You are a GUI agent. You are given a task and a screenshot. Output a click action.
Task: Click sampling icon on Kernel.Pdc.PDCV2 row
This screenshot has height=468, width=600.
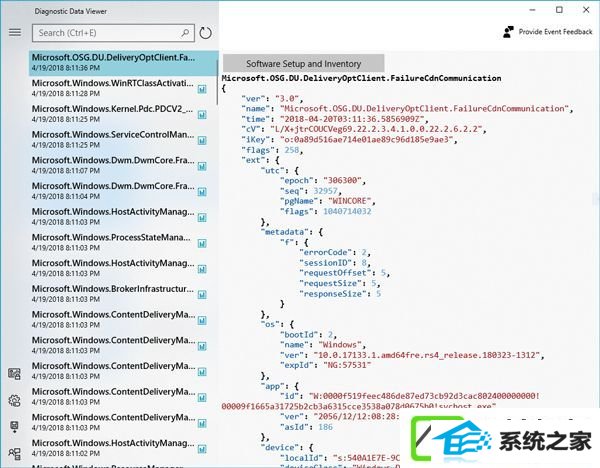[202, 115]
